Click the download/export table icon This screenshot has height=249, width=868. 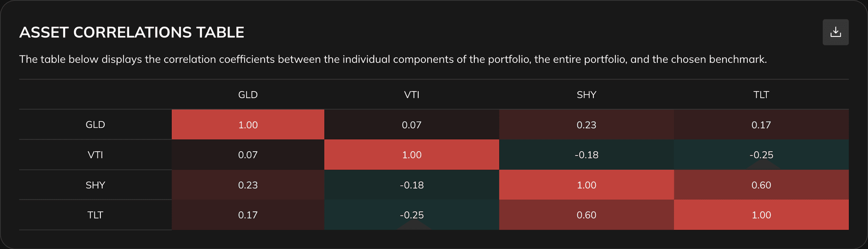[835, 32]
